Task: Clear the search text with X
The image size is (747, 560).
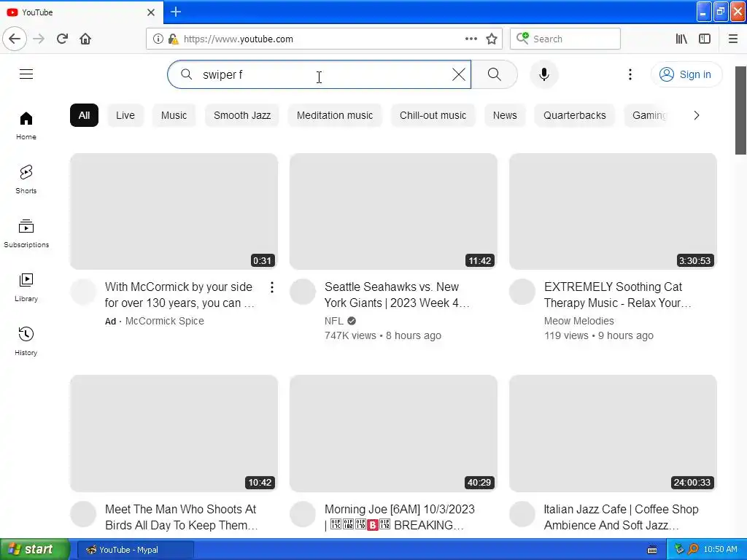Action: 458,74
